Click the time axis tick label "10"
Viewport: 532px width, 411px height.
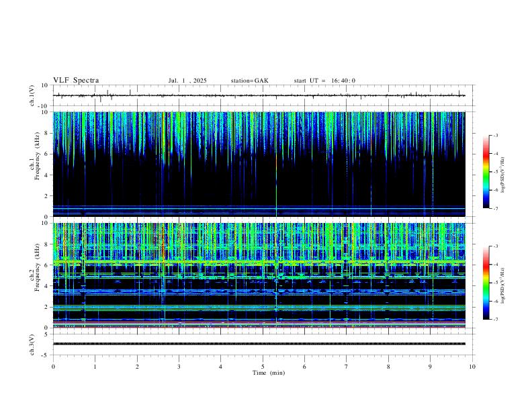[x=472, y=367]
